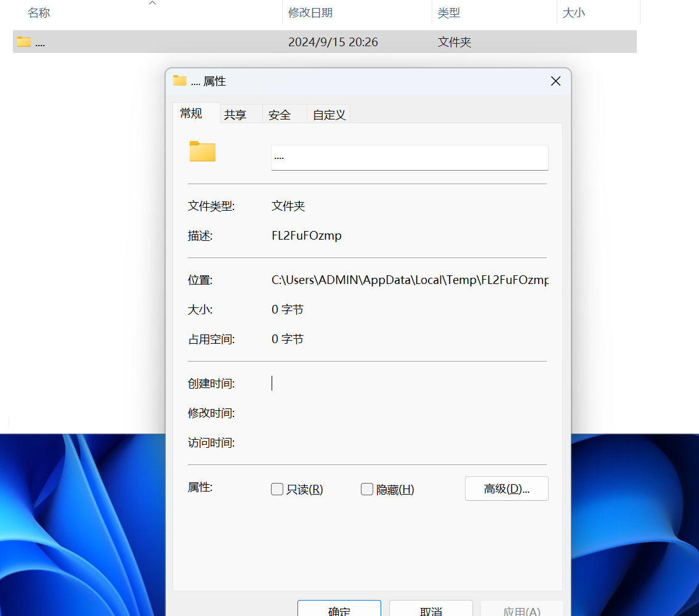
Task: Go to the 自定义 tab
Action: [329, 115]
